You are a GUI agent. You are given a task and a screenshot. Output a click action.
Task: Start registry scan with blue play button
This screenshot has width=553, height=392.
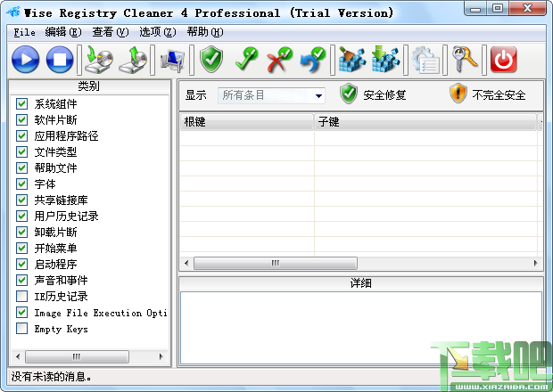[x=25, y=60]
